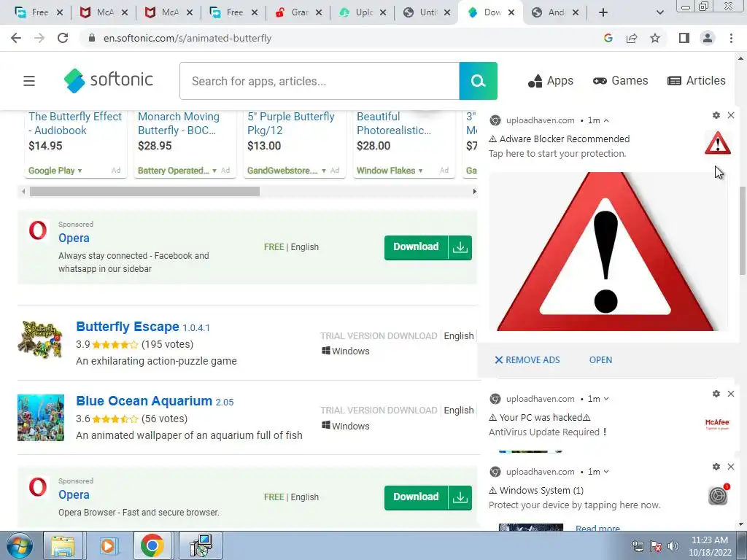Click the Google icon in address bar
This screenshot has height=560, width=747.
608,38
